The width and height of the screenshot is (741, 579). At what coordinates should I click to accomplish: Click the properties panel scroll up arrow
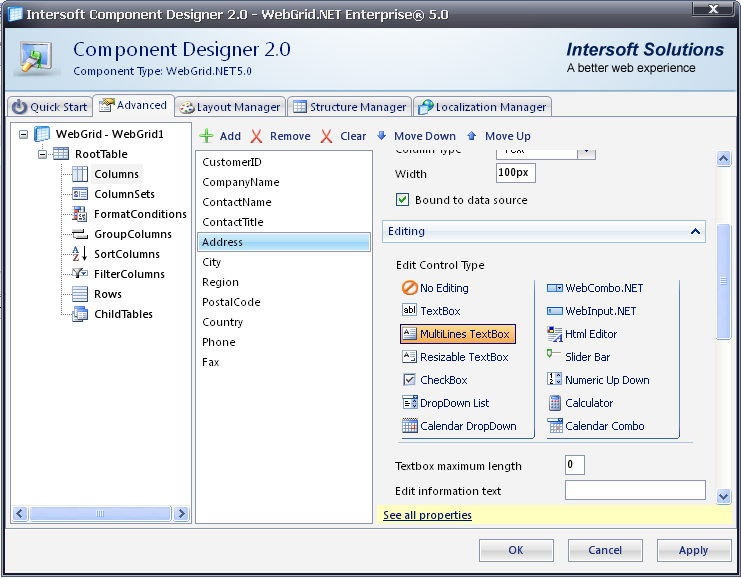[723, 158]
